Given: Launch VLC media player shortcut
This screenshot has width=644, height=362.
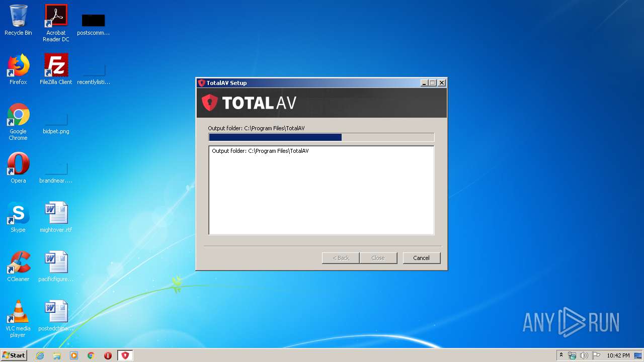Looking at the screenshot, I should (x=18, y=319).
